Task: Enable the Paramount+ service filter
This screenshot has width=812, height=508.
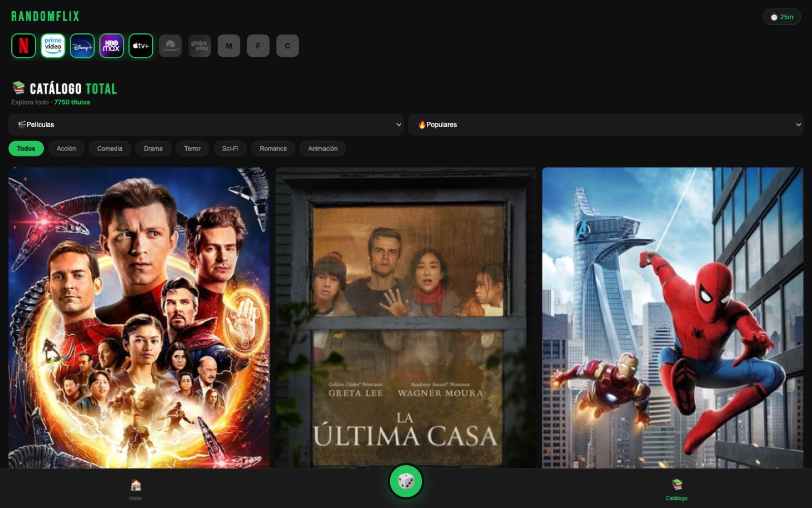Action: 170,46
